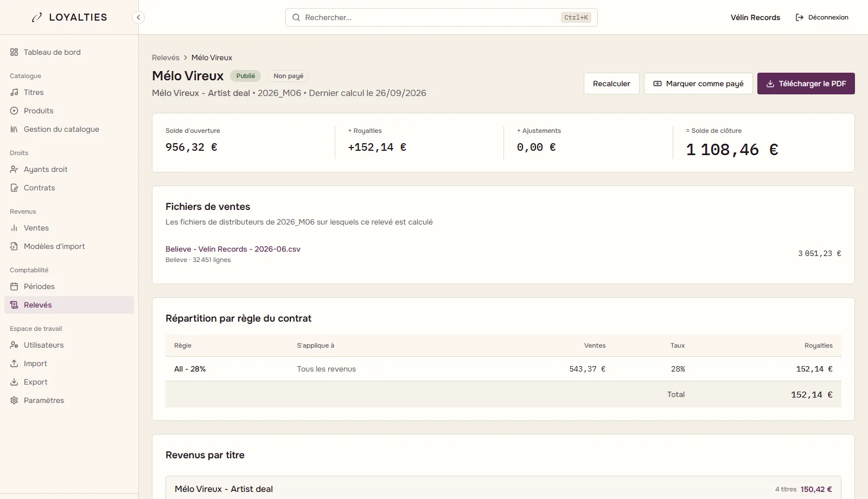Click the Gestion du catalogue library icon
Image resolution: width=868 pixels, height=499 pixels.
(14, 129)
